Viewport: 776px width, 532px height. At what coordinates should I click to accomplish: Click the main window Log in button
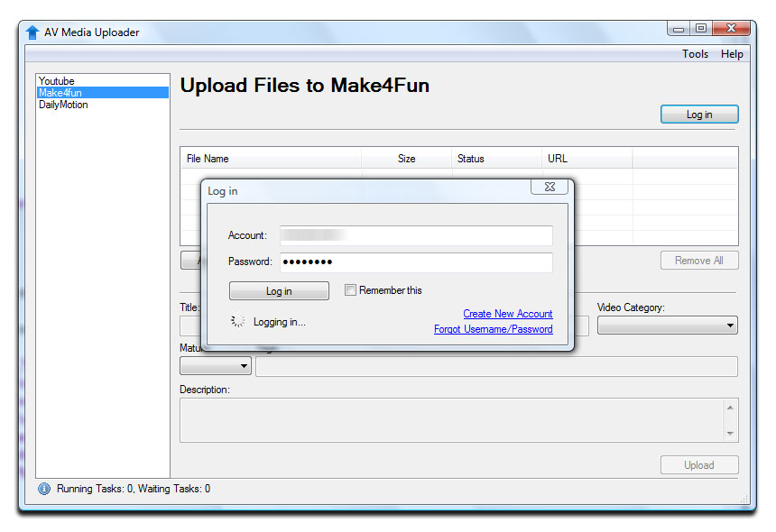coord(699,115)
